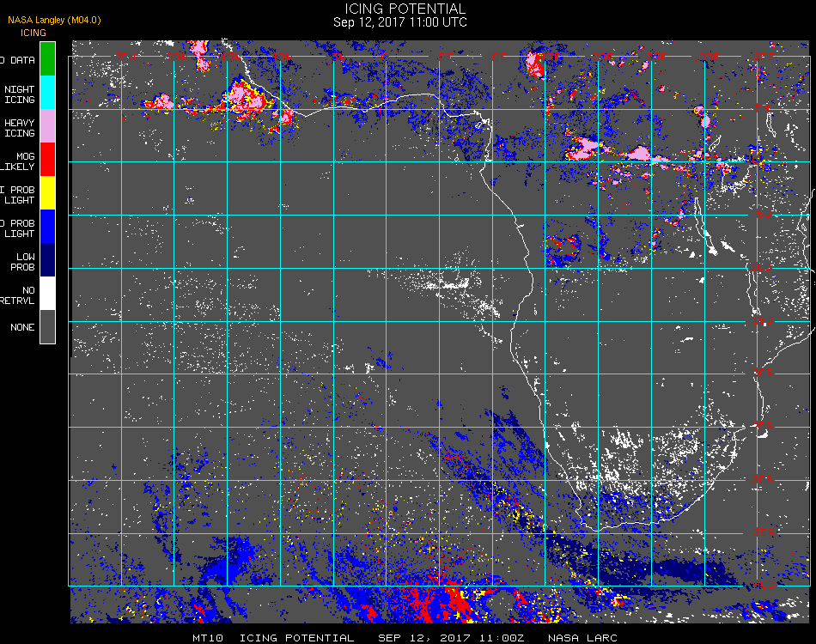Click the Sep 12, 2017 11:00 UTC timestamp

click(399, 22)
